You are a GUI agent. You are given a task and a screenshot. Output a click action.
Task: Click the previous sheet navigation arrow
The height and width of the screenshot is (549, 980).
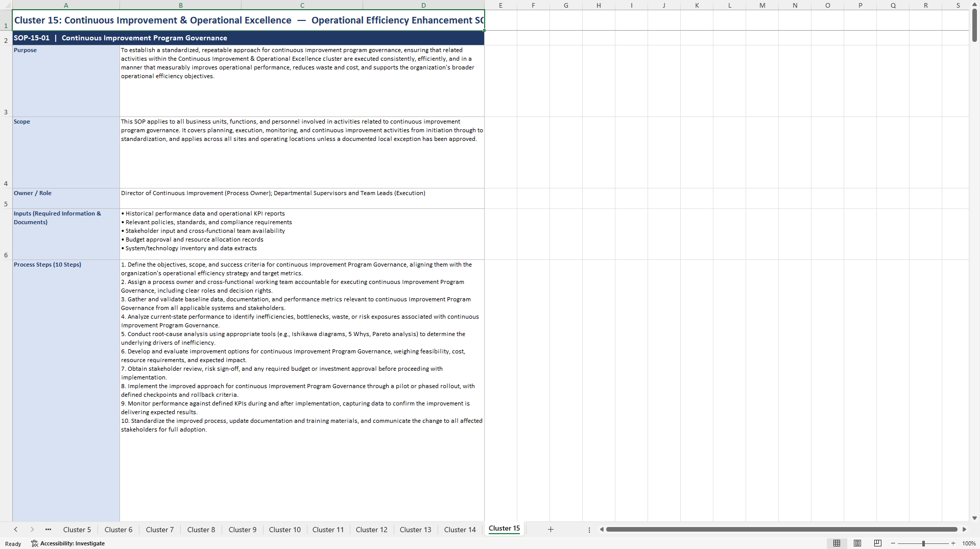click(x=16, y=530)
